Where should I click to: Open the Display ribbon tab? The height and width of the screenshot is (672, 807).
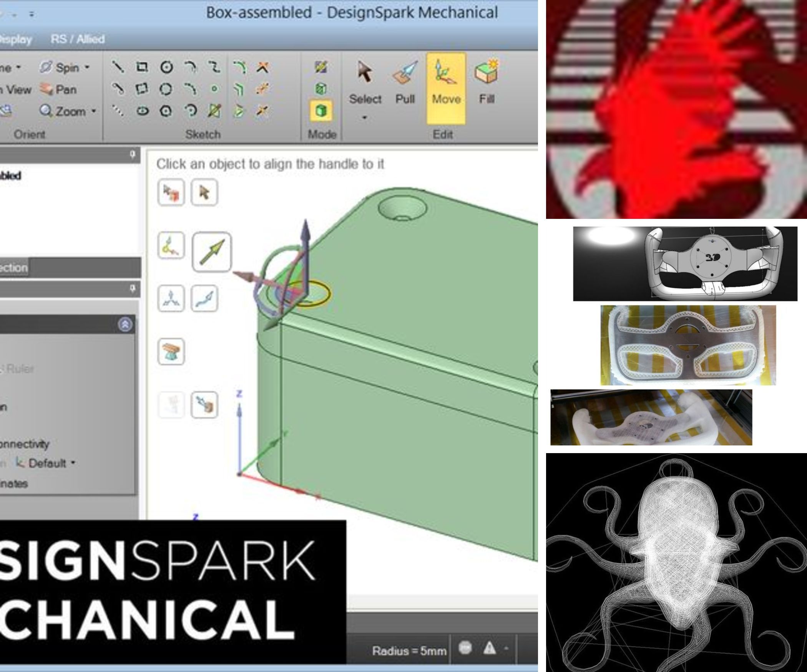point(15,39)
